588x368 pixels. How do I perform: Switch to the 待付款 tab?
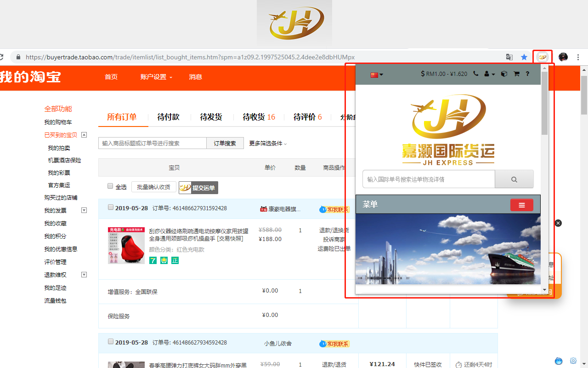coord(168,117)
